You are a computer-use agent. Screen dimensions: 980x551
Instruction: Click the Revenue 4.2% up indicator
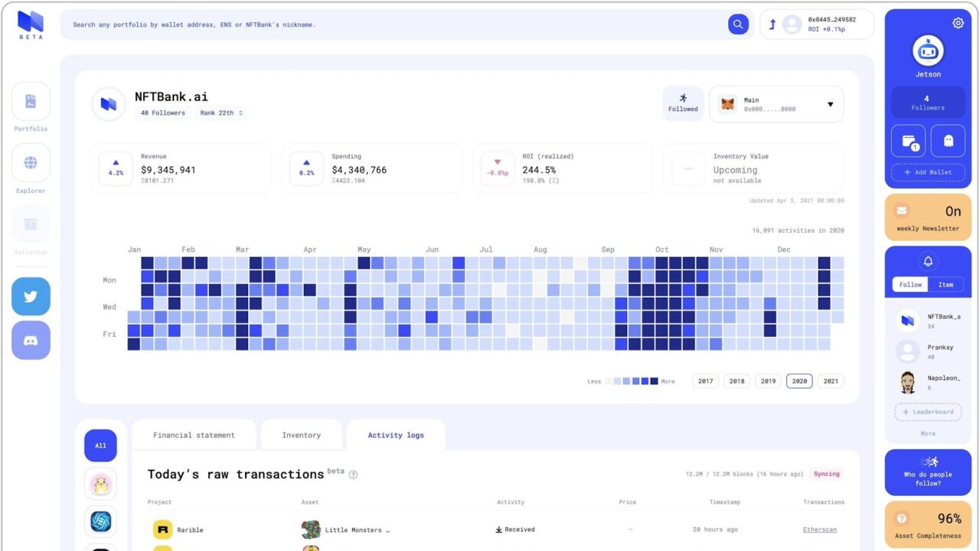click(116, 168)
